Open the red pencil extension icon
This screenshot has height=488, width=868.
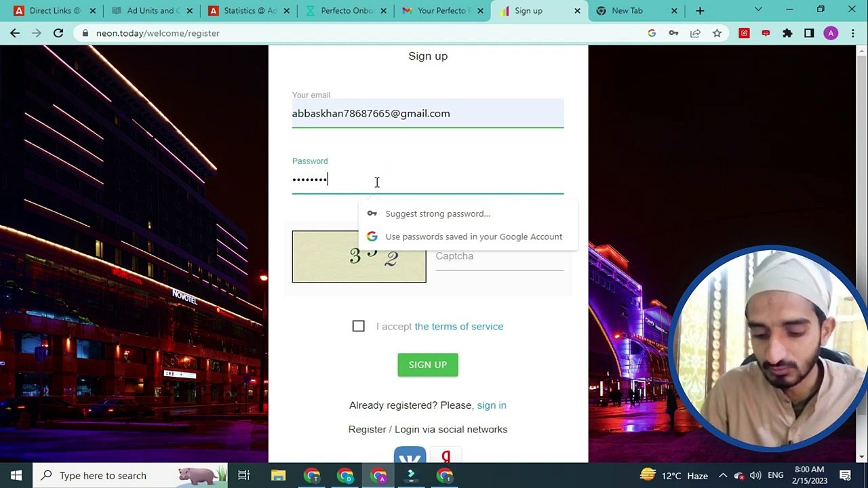click(x=744, y=33)
